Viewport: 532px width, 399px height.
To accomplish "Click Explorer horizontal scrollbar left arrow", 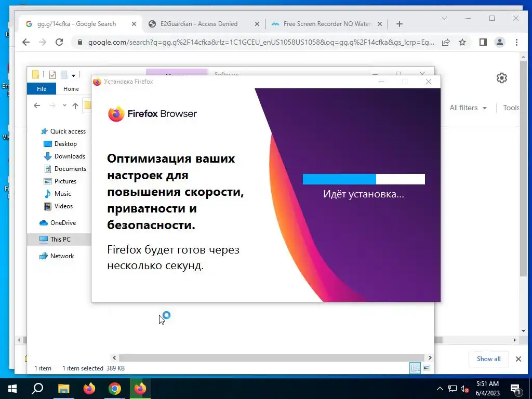I will click(114, 357).
